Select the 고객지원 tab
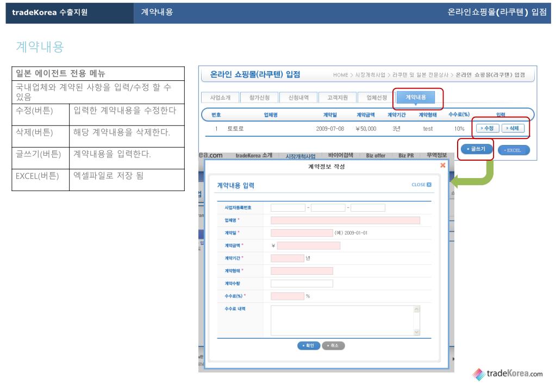The width and height of the screenshot is (556, 392). click(337, 97)
